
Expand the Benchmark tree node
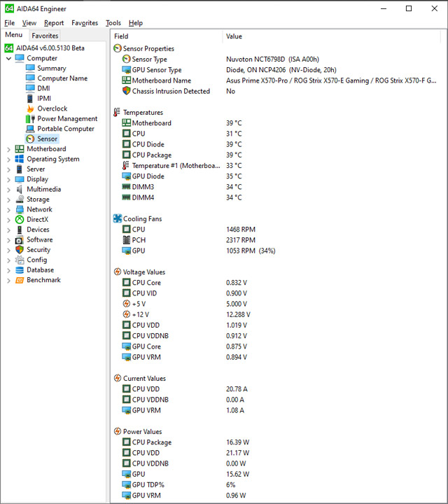pyautogui.click(x=8, y=280)
